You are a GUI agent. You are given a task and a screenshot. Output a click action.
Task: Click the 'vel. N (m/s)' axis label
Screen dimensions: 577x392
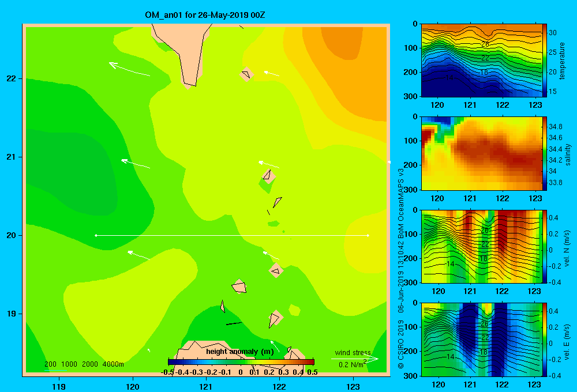tap(567, 248)
